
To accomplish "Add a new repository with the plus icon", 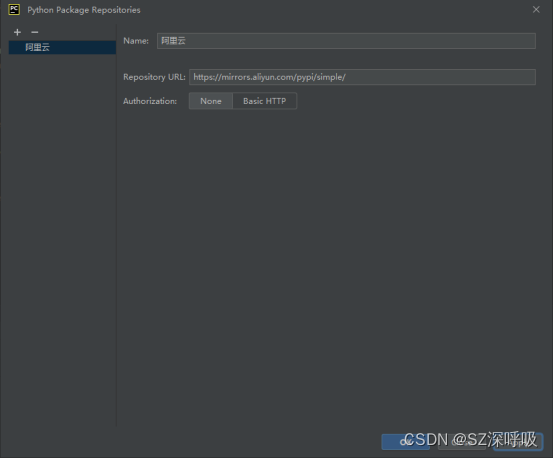I will pyautogui.click(x=17, y=33).
